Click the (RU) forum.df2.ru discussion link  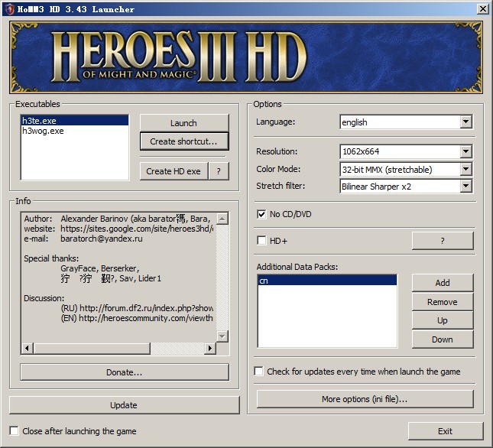pos(137,308)
